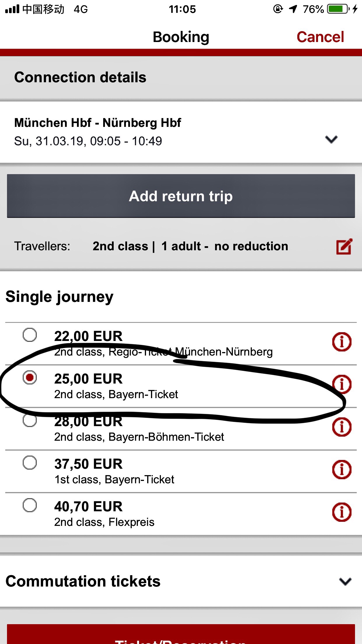
Task: Tap the location arrow status icon
Action: (293, 9)
